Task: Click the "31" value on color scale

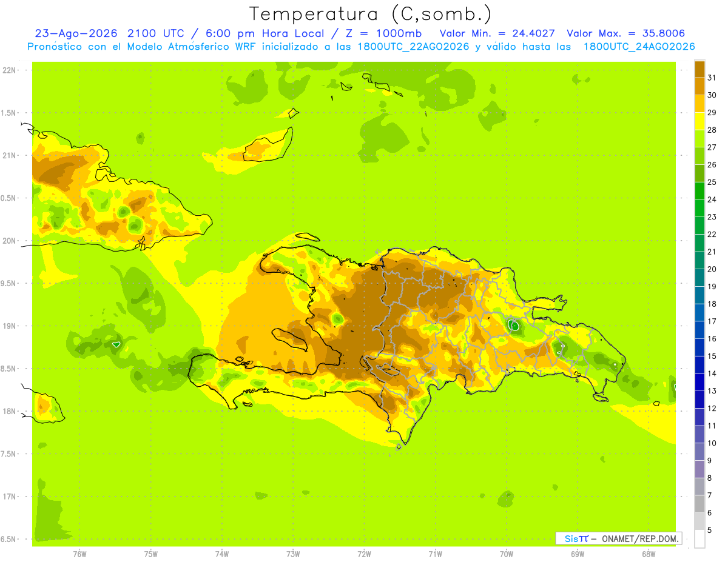Action: click(712, 78)
